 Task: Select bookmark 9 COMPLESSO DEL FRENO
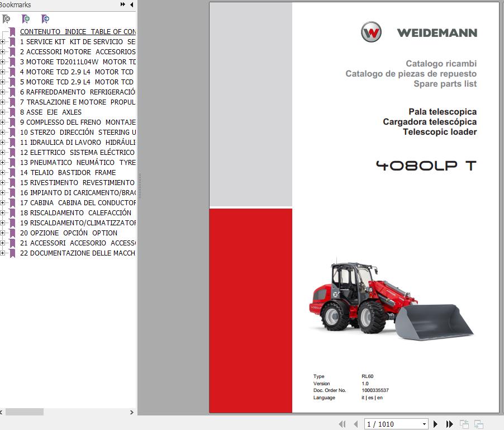coord(78,122)
